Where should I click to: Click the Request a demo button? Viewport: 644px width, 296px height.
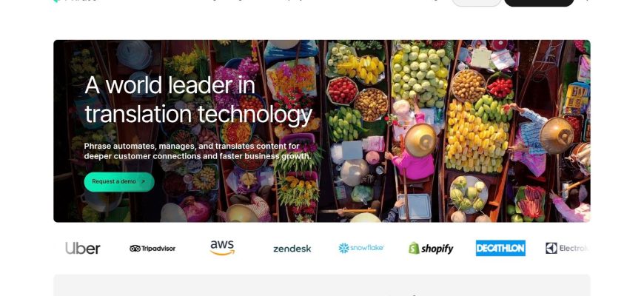[119, 182]
